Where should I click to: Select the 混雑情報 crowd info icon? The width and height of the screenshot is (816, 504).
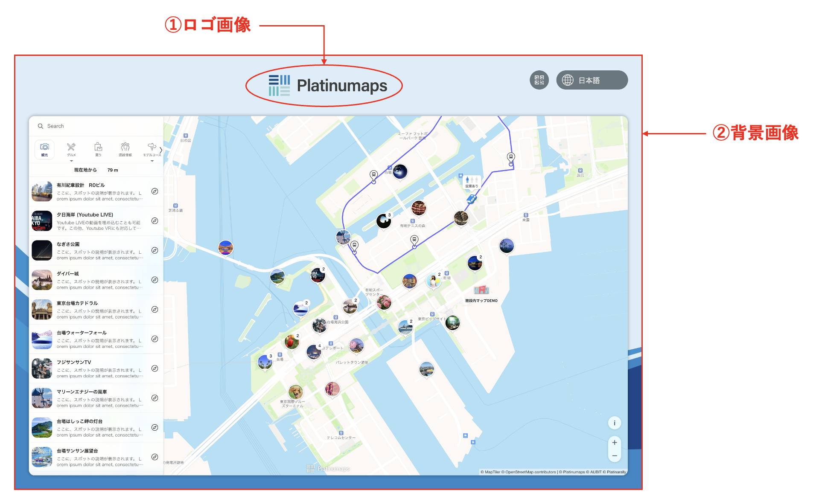coord(125,149)
